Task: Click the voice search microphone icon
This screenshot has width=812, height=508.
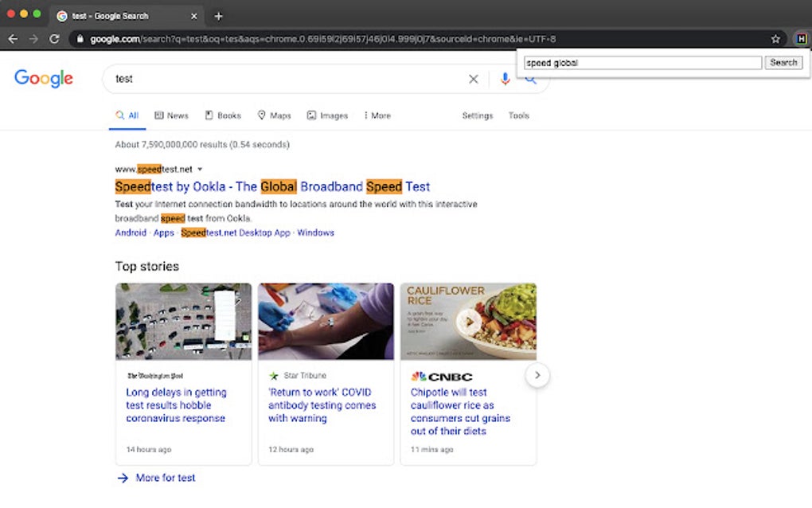Action: tap(505, 79)
